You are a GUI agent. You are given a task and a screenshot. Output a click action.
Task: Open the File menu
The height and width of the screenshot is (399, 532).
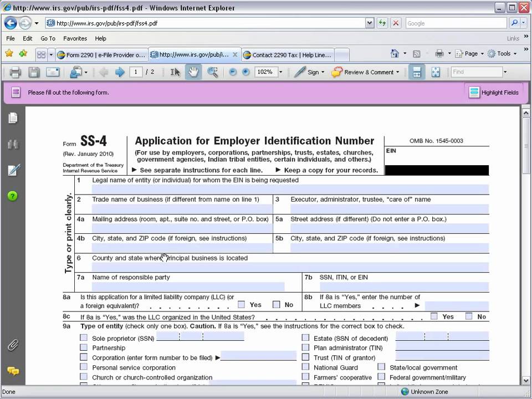(11, 38)
